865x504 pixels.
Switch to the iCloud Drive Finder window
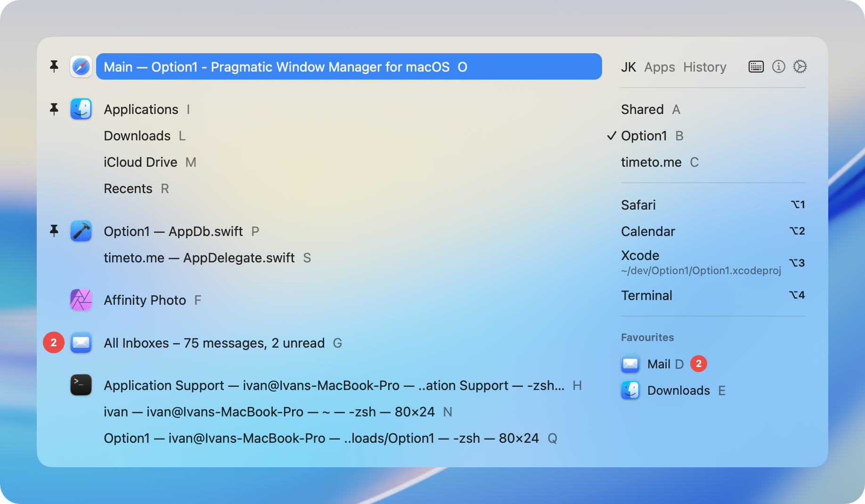click(x=140, y=163)
